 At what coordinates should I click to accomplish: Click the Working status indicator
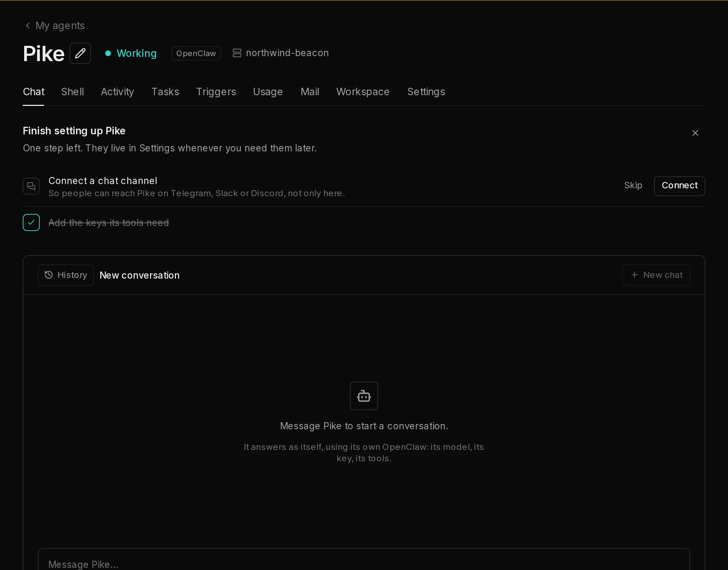[x=131, y=53]
